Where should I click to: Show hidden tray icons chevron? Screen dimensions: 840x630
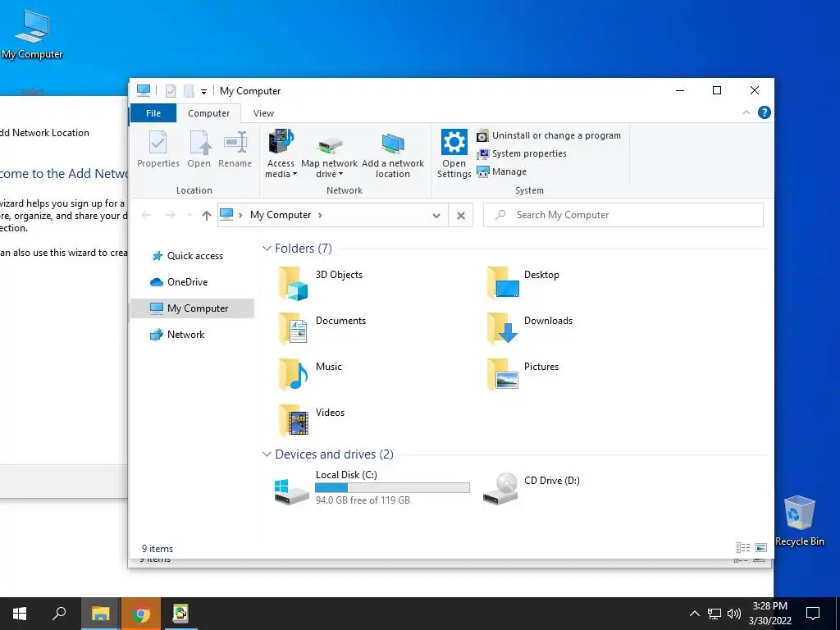click(694, 614)
